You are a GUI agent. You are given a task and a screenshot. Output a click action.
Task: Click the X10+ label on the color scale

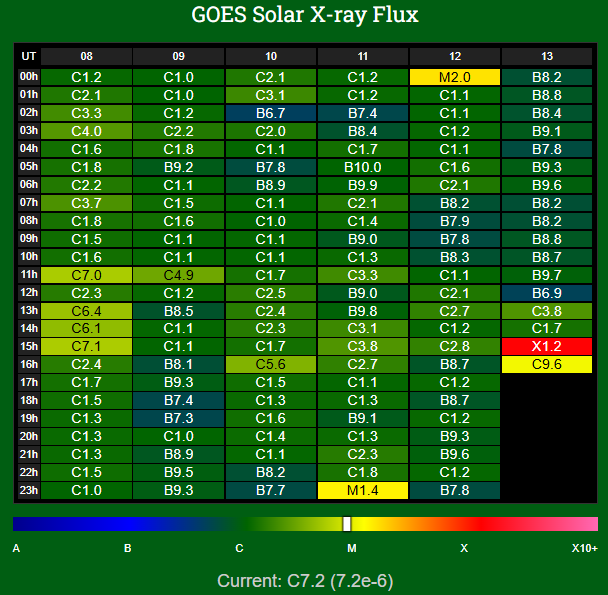click(x=585, y=548)
